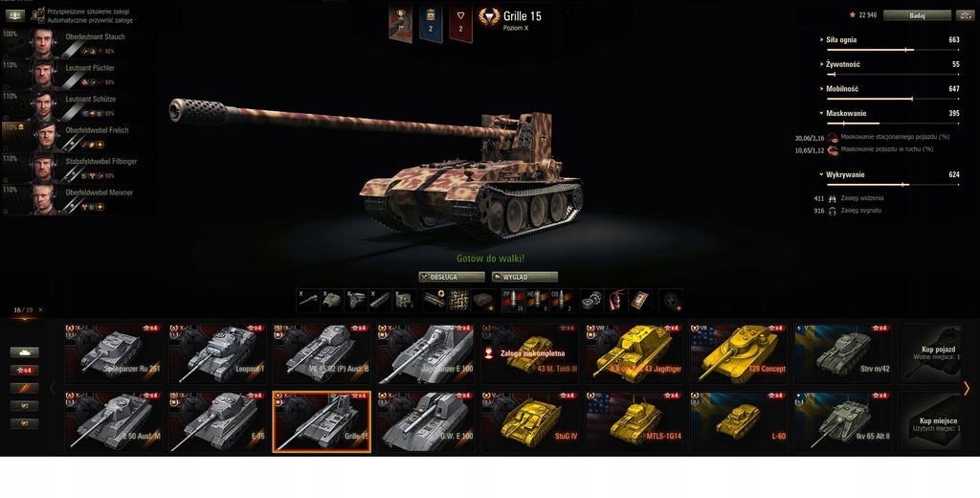Viewport: 980px width, 498px height.
Task: Toggle Przyspieszone szkolenie załogi checkbox
Action: [40, 11]
